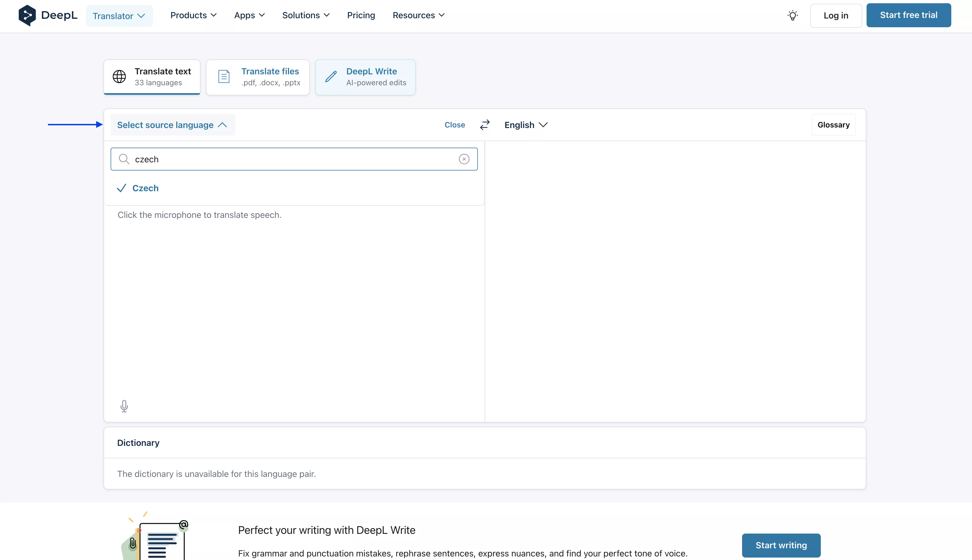The width and height of the screenshot is (972, 560).
Task: Click the Start writing button
Action: 781,545
